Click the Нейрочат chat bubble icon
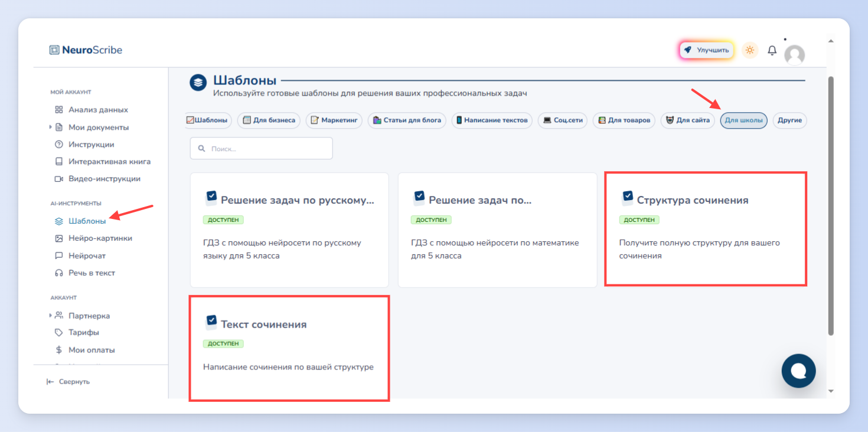 tap(58, 256)
